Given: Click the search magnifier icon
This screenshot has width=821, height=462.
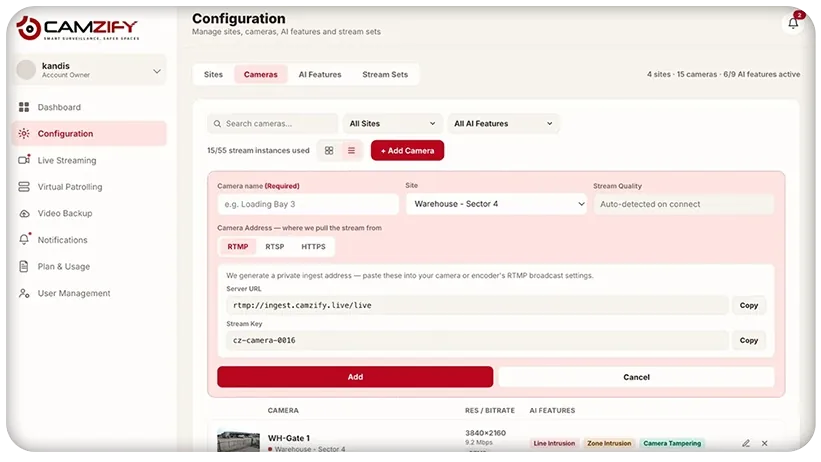Looking at the screenshot, I should tap(217, 124).
